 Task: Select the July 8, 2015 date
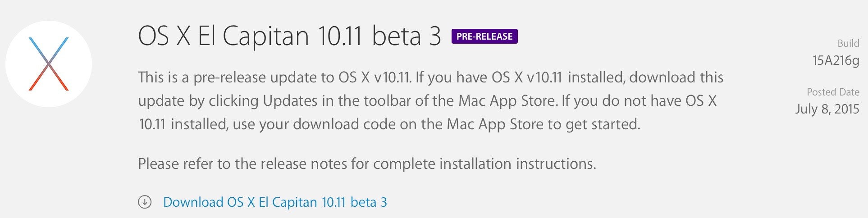pyautogui.click(x=827, y=109)
